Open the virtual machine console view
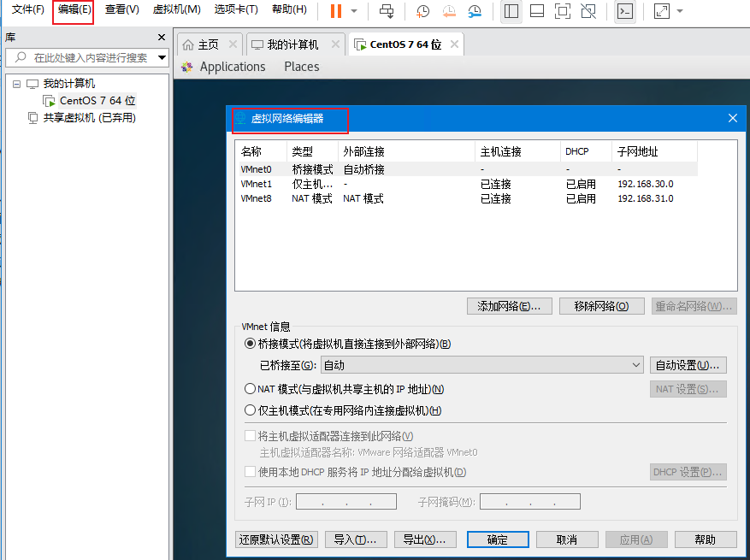 tap(624, 11)
